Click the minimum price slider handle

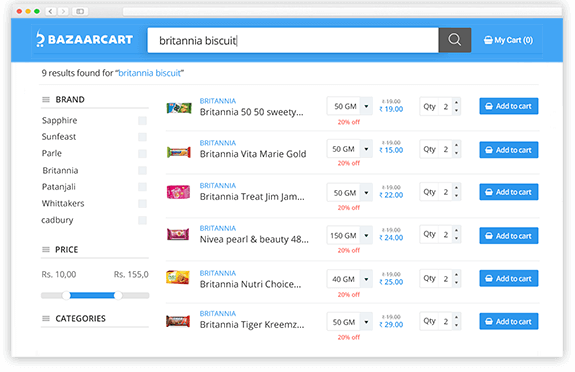pyautogui.click(x=66, y=295)
